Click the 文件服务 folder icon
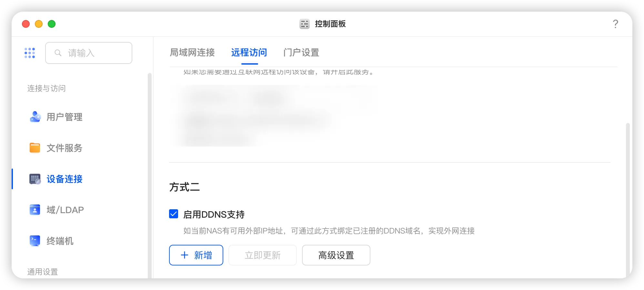The height and width of the screenshot is (290, 644). click(35, 148)
